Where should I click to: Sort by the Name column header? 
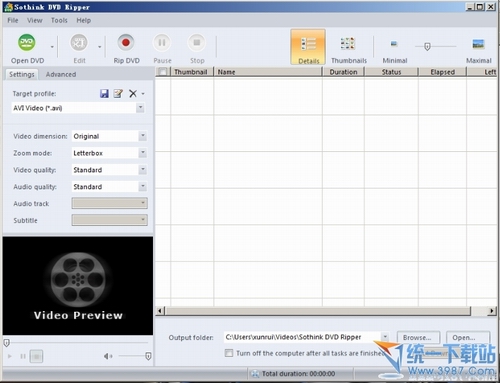click(x=268, y=72)
